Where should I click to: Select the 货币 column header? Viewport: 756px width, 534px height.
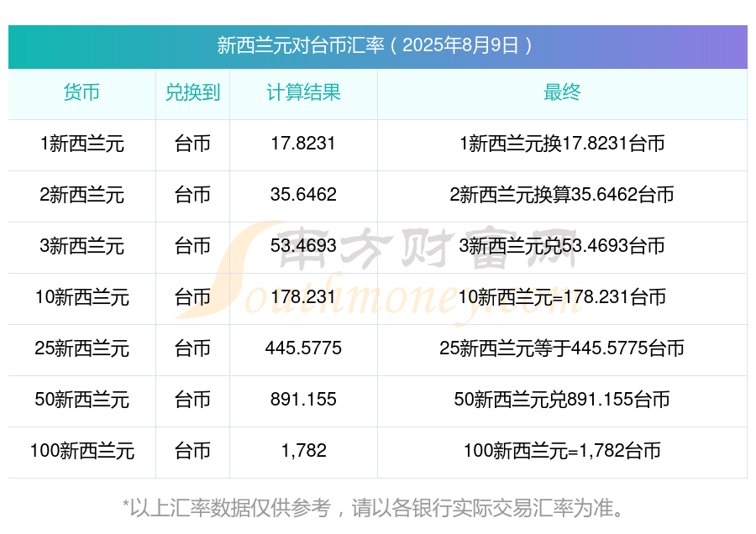point(81,92)
